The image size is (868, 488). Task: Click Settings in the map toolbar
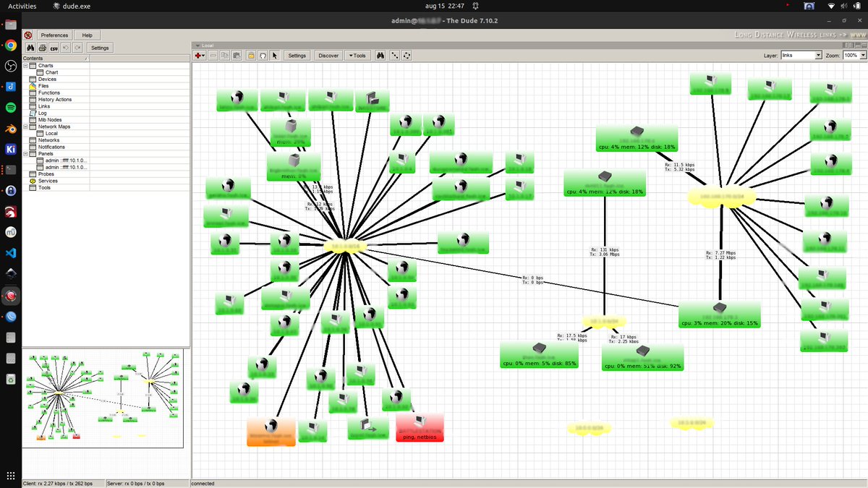tap(297, 55)
